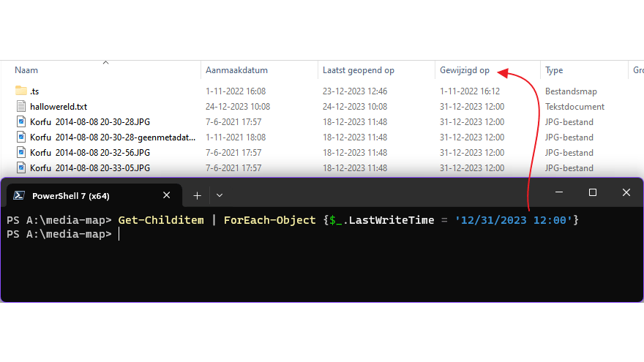Viewport: 644px width, 362px height.
Task: Maximize the PowerShell terminal window
Action: pos(593,192)
